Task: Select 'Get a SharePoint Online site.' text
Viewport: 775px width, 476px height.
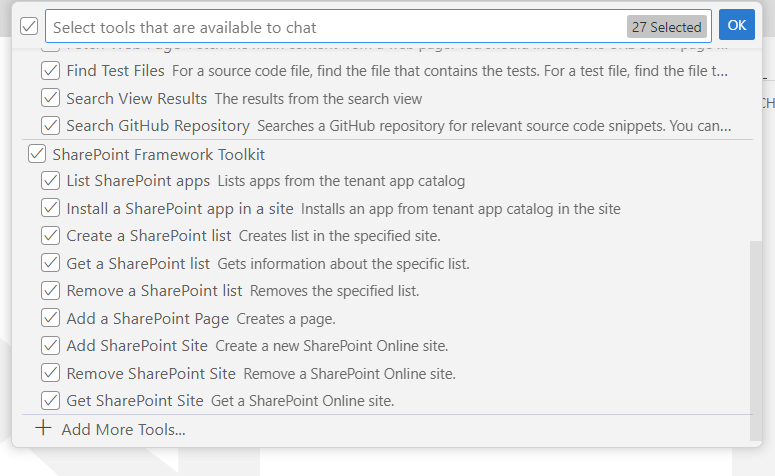Action: click(x=302, y=401)
